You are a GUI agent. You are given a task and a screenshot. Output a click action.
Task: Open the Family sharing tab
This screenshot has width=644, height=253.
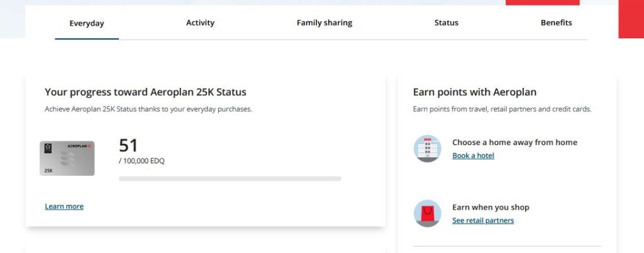(x=325, y=23)
